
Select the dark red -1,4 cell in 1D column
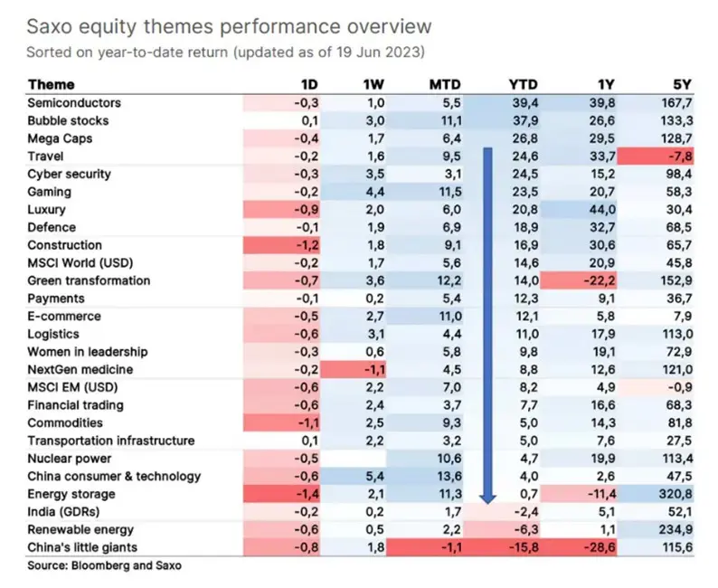click(x=307, y=493)
